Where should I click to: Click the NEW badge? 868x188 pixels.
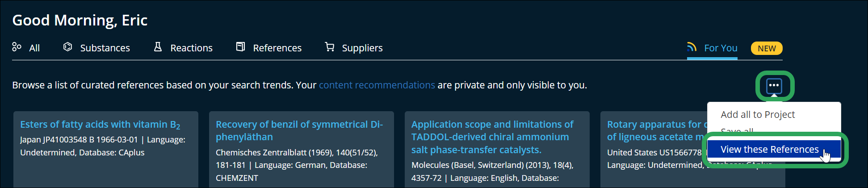click(x=767, y=48)
